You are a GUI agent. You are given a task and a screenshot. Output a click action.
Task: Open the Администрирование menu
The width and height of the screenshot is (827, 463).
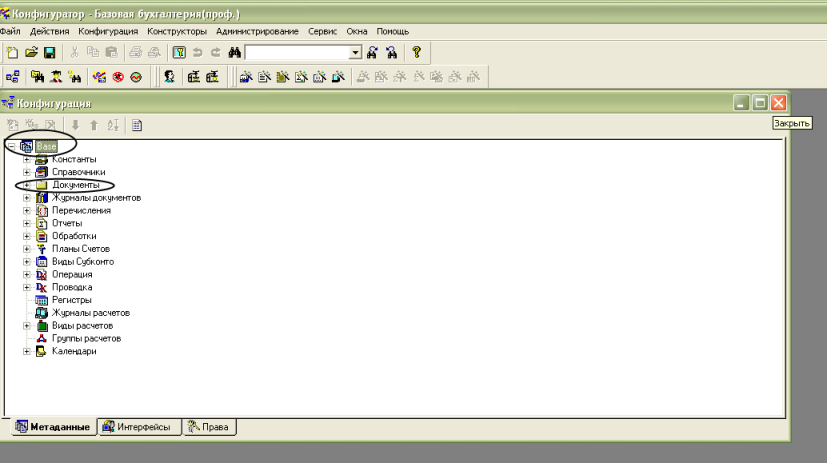pyautogui.click(x=257, y=31)
